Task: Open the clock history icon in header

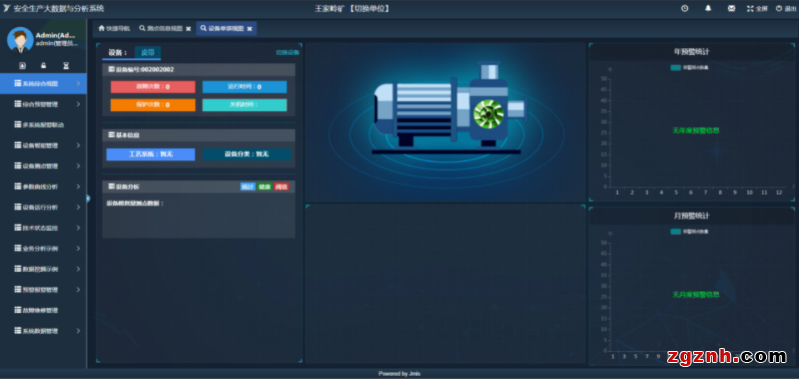Action: click(x=684, y=9)
